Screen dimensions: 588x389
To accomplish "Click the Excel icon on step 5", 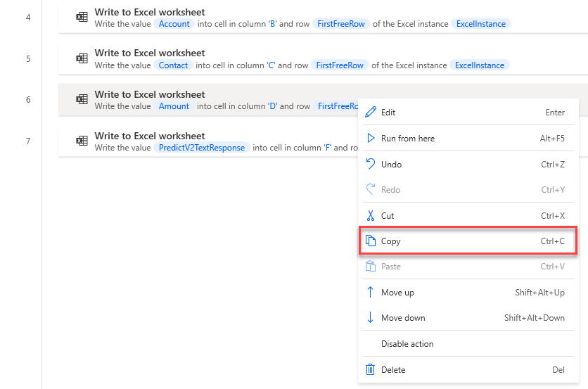I will click(82, 58).
